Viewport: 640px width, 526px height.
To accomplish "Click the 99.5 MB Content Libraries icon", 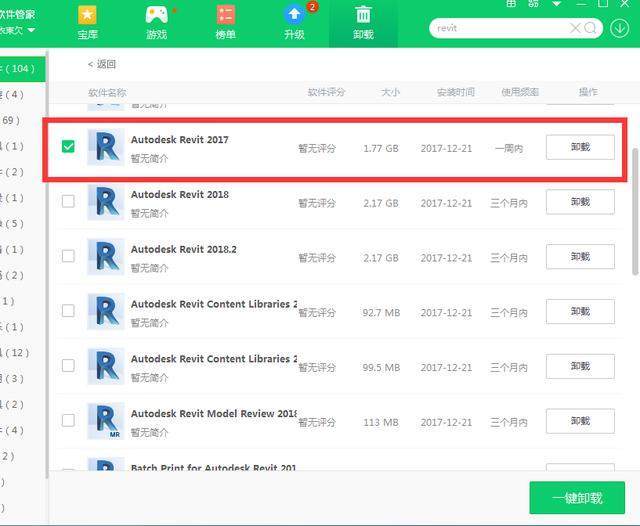I will (106, 366).
